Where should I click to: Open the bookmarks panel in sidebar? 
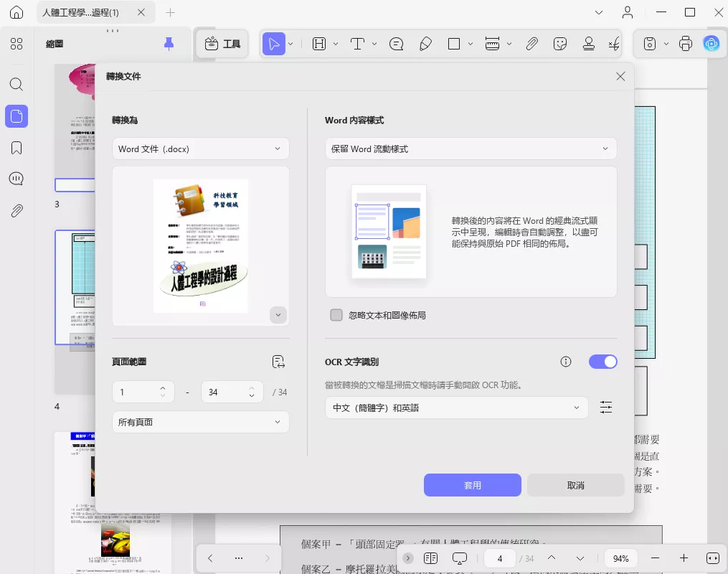pyautogui.click(x=16, y=148)
